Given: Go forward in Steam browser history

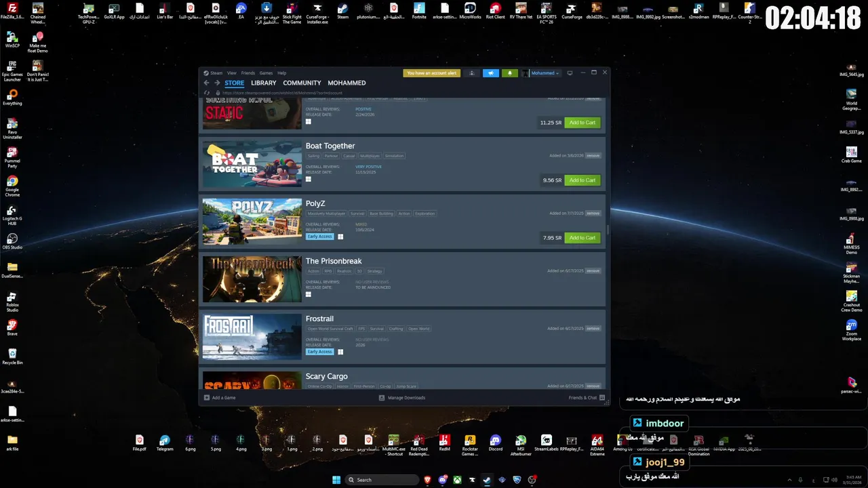Looking at the screenshot, I should [217, 83].
